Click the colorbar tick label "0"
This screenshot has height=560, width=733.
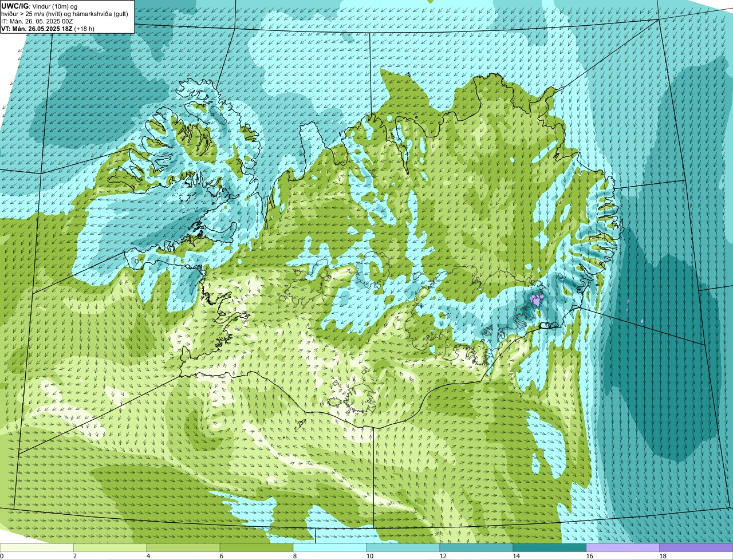coord(2,556)
